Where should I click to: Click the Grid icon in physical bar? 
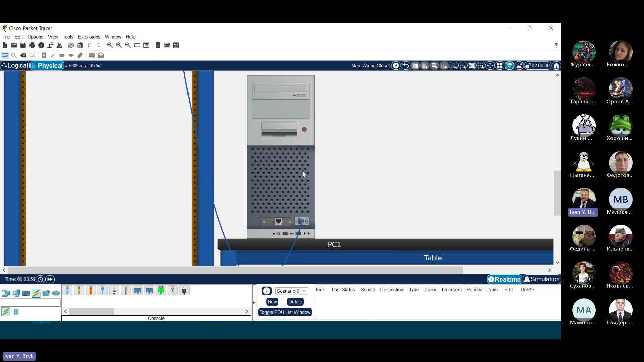[500, 66]
